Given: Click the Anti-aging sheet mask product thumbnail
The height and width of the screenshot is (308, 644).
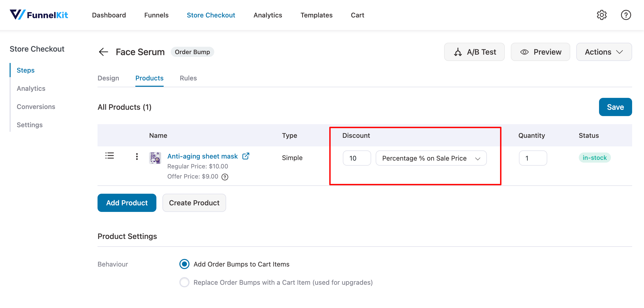Looking at the screenshot, I should (155, 158).
